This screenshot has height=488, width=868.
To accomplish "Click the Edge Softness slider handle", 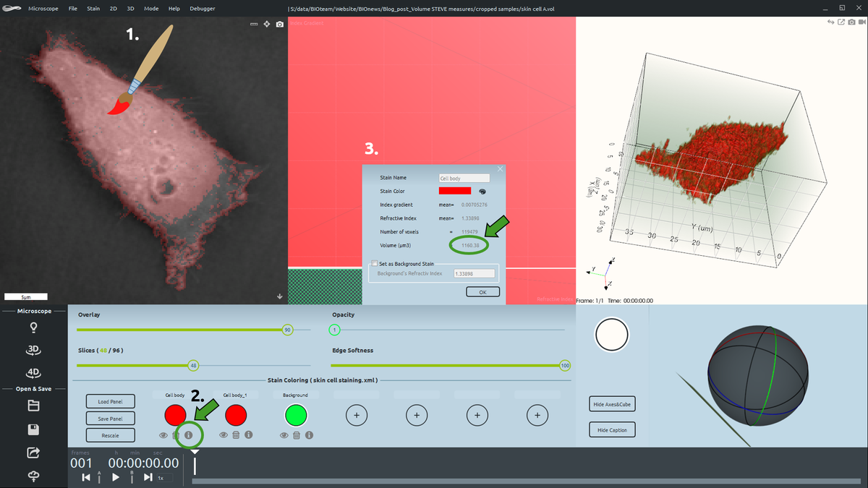I will [565, 366].
